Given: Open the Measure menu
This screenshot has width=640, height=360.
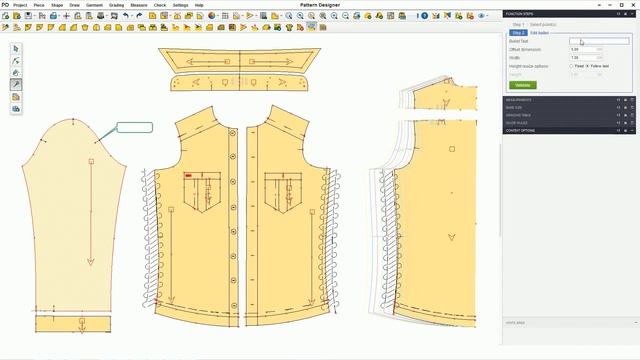Looking at the screenshot, I should click(139, 5).
